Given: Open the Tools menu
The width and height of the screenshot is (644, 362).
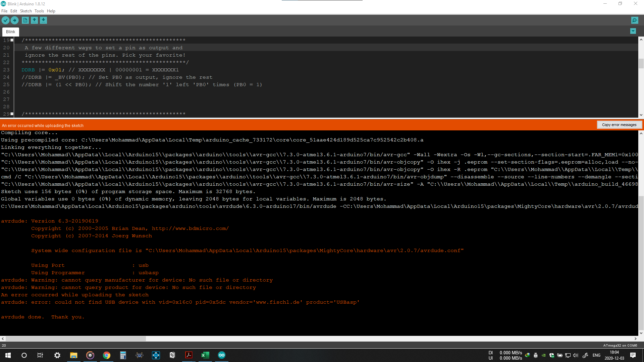Looking at the screenshot, I should [39, 11].
